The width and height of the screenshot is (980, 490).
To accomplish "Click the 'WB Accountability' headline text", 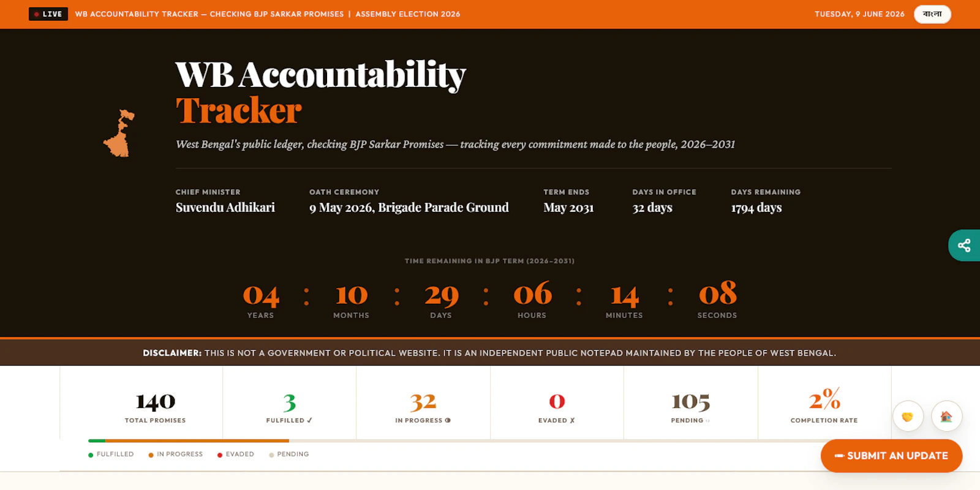I will pyautogui.click(x=321, y=75).
